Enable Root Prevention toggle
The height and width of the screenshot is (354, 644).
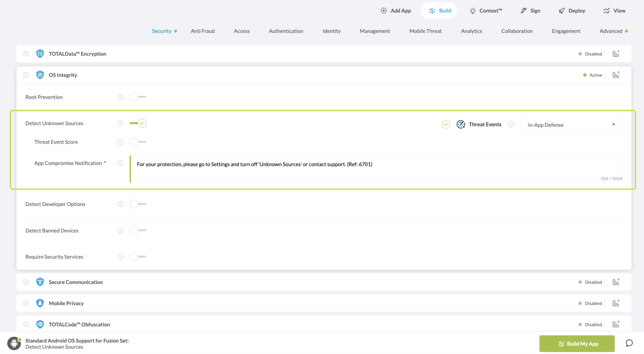pos(138,97)
